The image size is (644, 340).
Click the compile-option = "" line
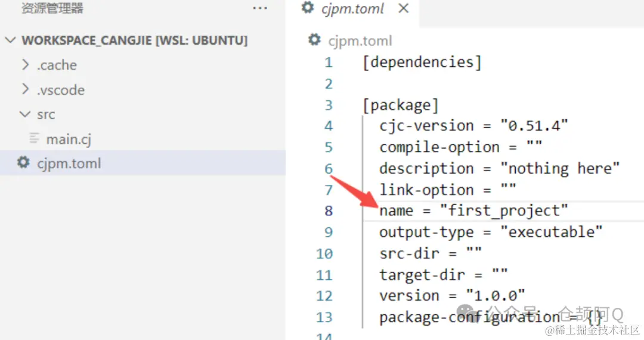point(461,147)
